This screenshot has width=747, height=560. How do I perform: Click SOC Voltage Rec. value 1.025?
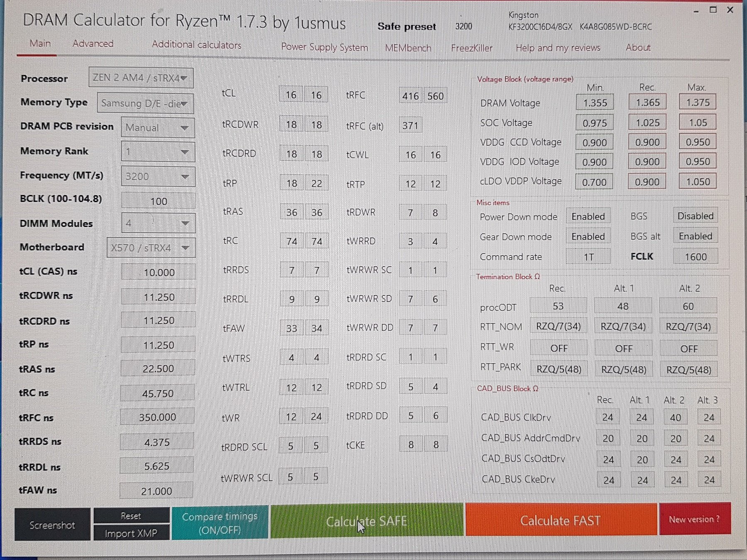647,122
